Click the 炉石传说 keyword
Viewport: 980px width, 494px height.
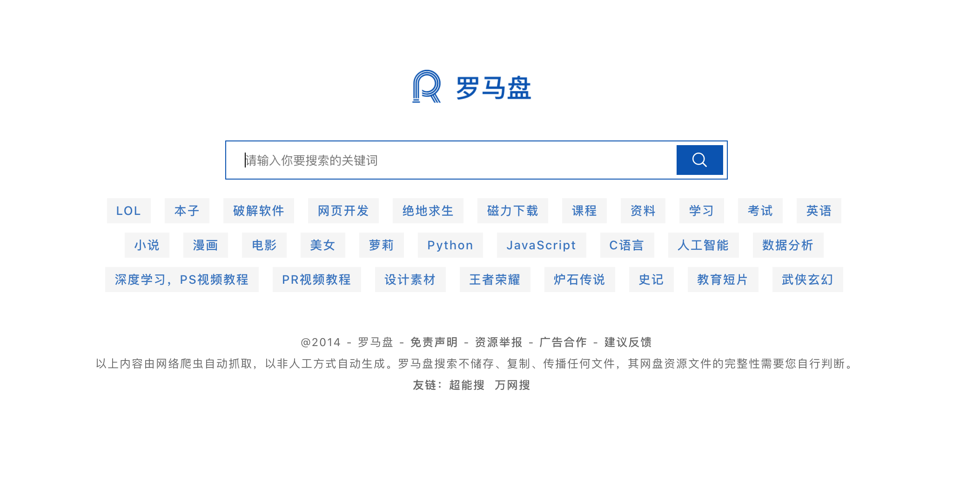point(579,280)
